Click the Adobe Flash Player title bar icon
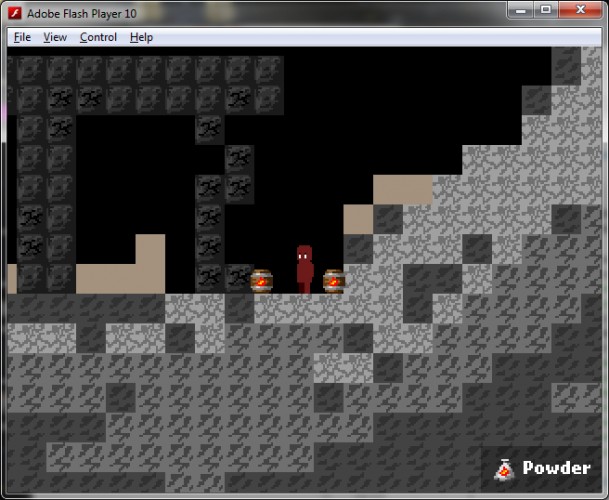The width and height of the screenshot is (609, 500). pos(15,14)
